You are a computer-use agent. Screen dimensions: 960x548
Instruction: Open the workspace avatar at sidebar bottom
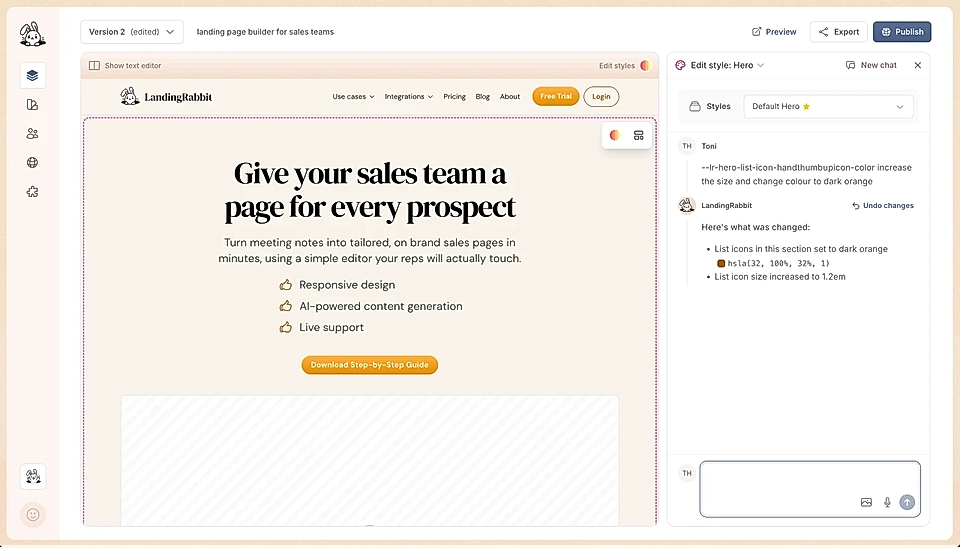tap(33, 476)
